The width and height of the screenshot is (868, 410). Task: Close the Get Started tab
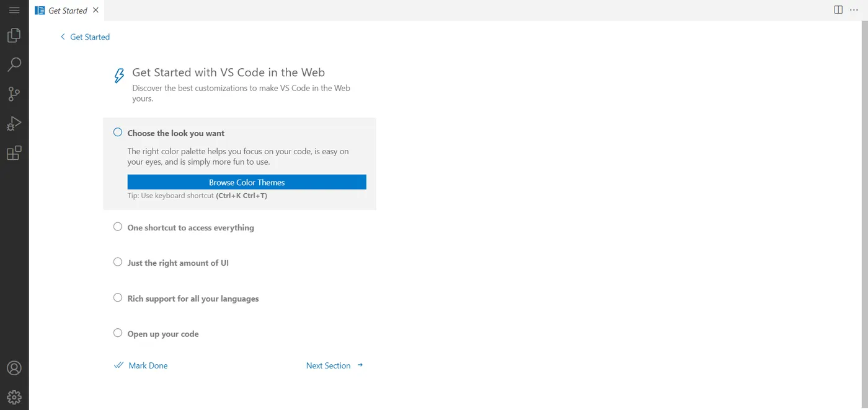(95, 10)
